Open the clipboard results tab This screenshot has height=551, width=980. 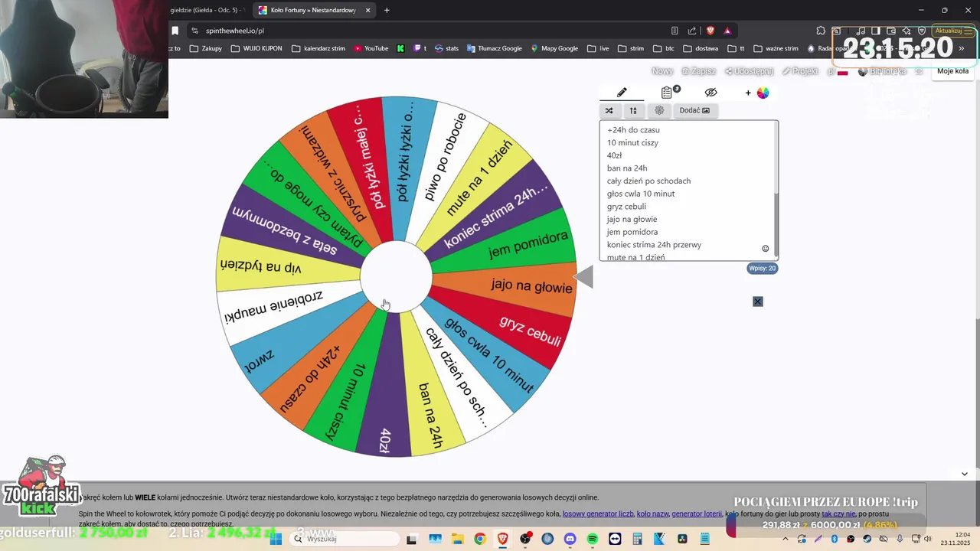tap(668, 93)
